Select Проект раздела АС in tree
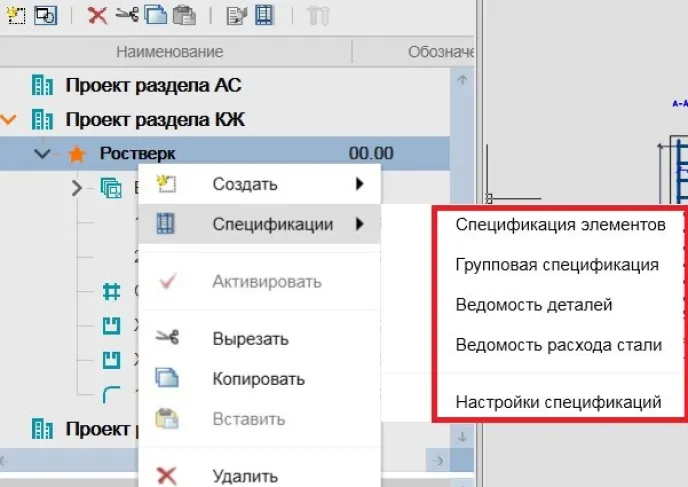Screen dimensions: 688x487 click(x=153, y=85)
